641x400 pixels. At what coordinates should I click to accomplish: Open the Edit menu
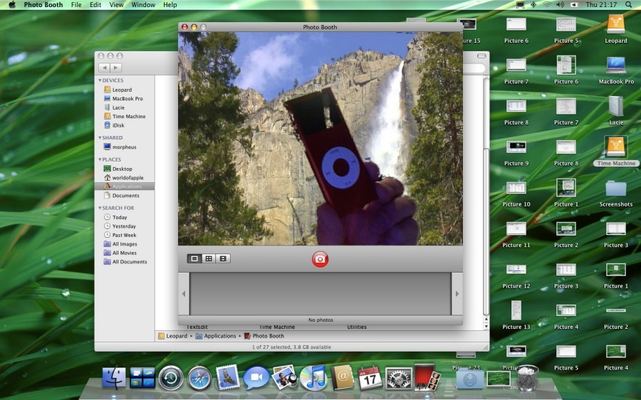[x=95, y=5]
